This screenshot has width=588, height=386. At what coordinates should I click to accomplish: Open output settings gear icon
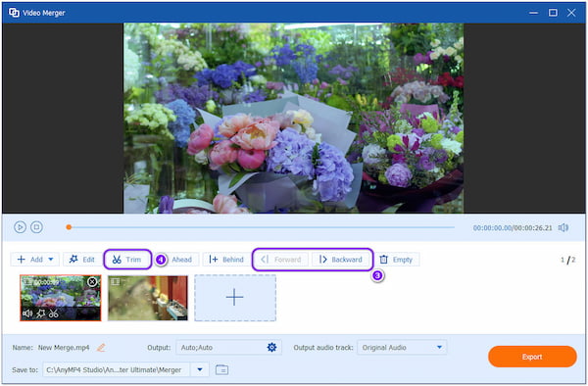(x=271, y=348)
